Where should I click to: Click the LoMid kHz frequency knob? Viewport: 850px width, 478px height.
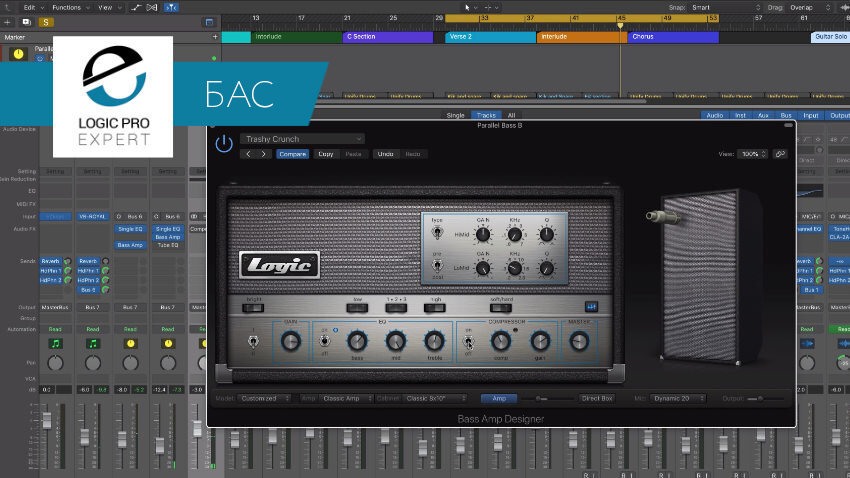click(x=514, y=268)
